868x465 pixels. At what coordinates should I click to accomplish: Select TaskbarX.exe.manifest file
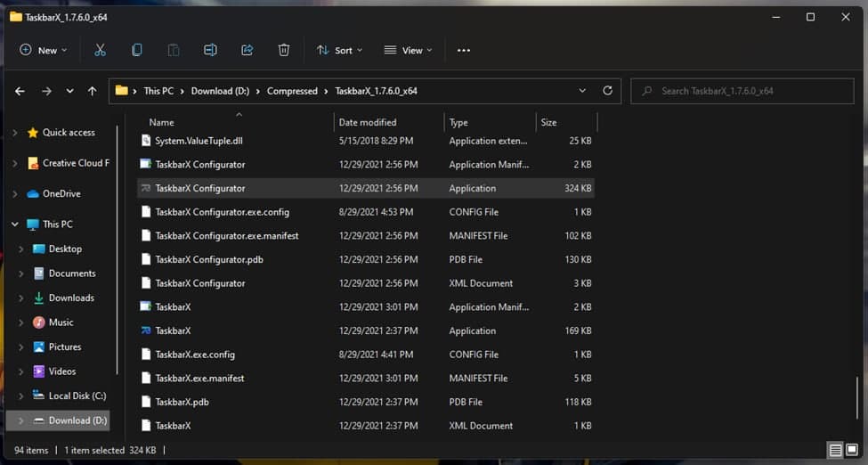366,379
